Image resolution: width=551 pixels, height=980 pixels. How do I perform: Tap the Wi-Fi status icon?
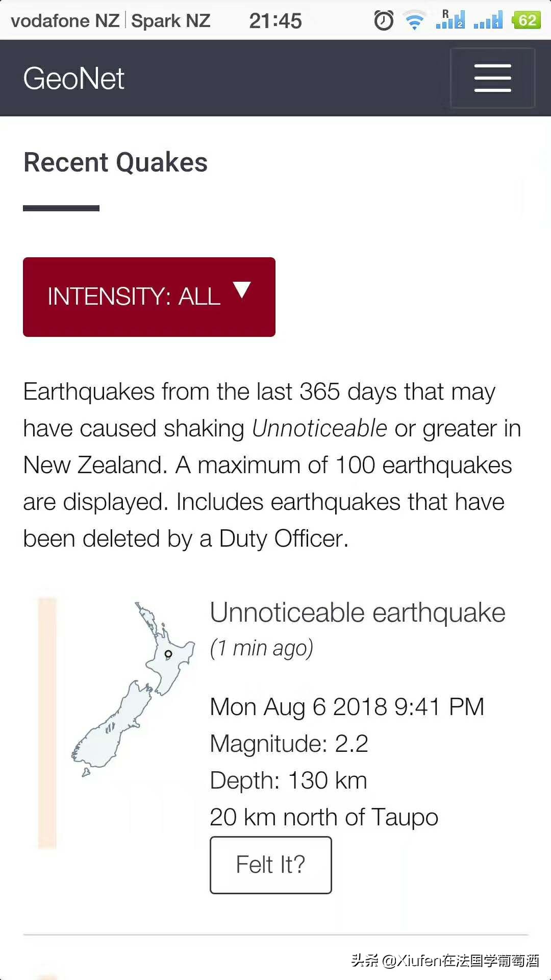coord(415,20)
